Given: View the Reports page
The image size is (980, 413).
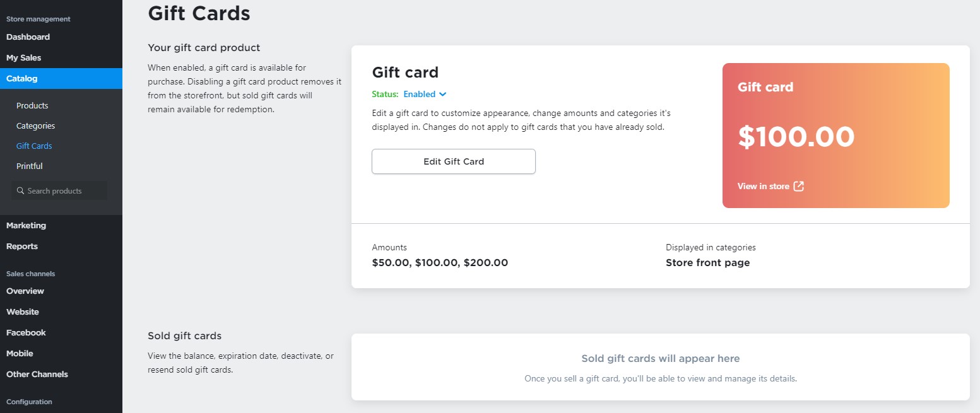Looking at the screenshot, I should (22, 246).
